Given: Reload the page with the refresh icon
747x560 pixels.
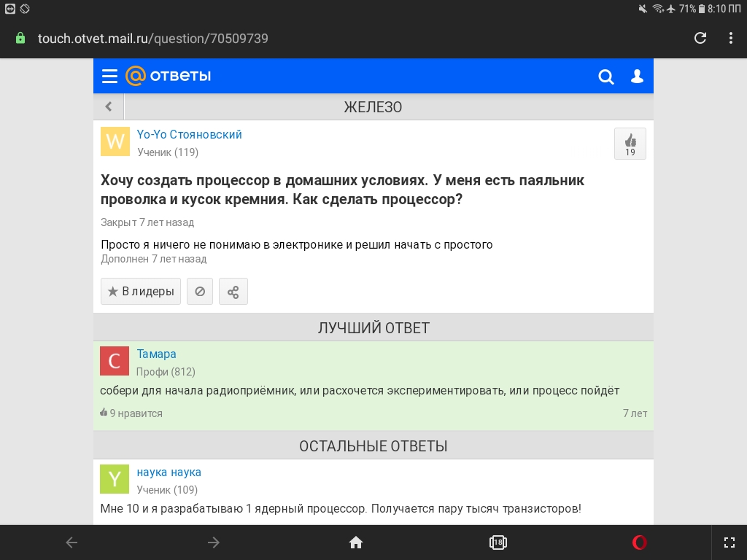Looking at the screenshot, I should click(700, 38).
